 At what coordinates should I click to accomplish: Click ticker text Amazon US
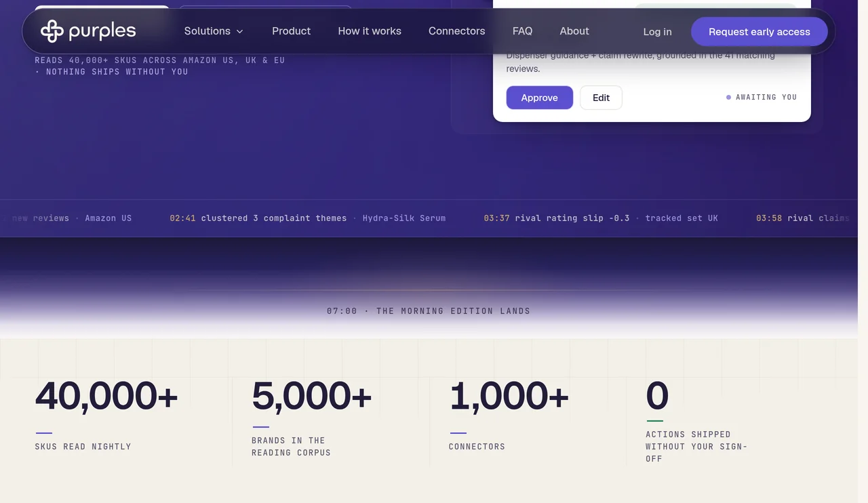click(x=108, y=218)
